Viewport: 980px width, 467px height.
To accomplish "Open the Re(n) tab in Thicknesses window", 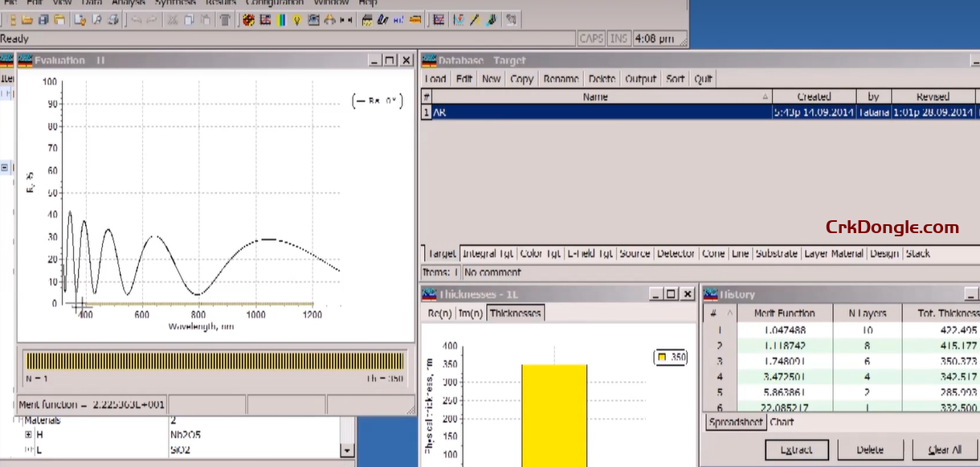I will (439, 313).
